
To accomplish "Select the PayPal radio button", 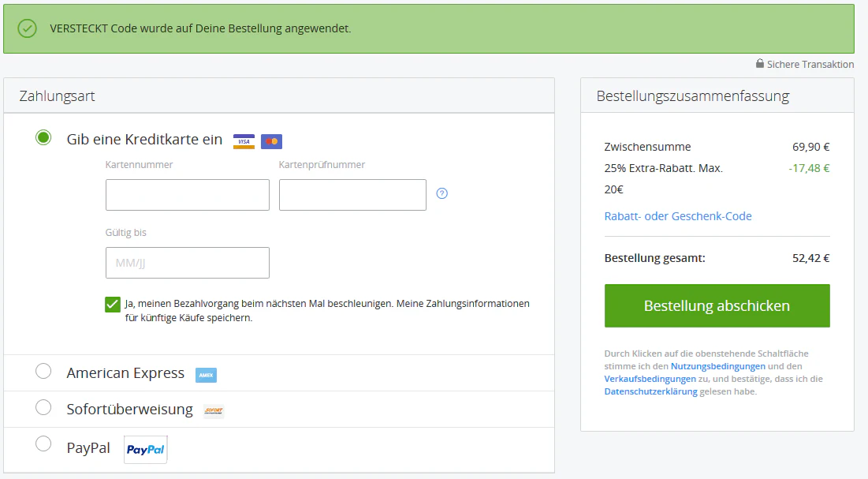I will [43, 443].
